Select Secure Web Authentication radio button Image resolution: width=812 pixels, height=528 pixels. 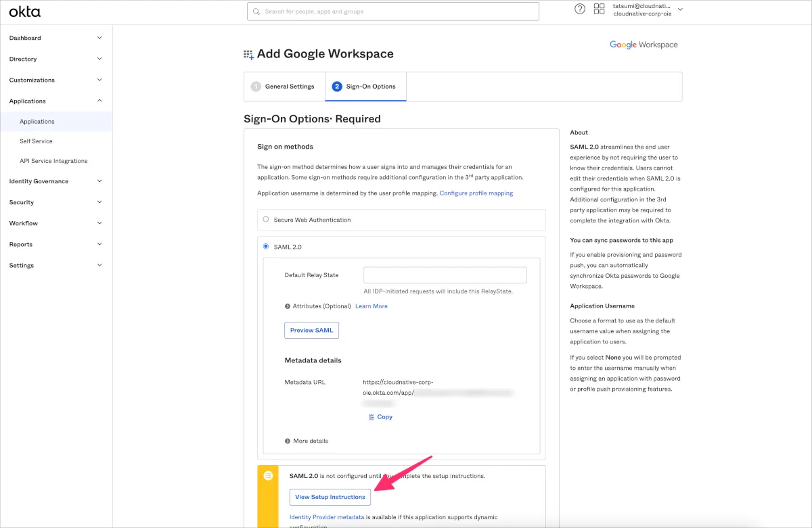point(266,219)
